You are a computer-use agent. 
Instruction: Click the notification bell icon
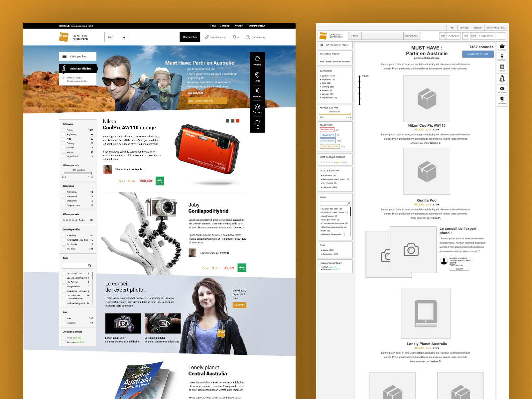click(x=234, y=37)
